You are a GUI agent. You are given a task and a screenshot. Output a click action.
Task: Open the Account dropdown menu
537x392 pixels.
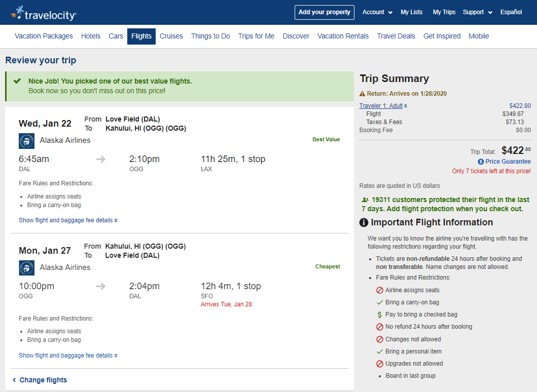click(377, 12)
